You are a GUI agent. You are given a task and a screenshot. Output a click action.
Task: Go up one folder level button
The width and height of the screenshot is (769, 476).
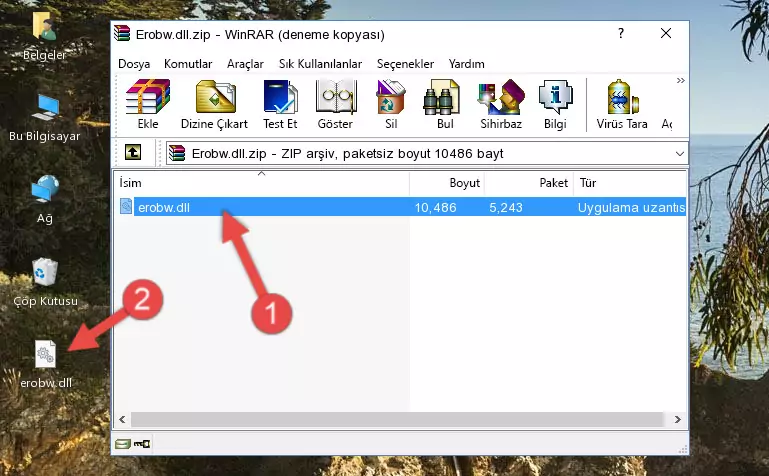133,152
